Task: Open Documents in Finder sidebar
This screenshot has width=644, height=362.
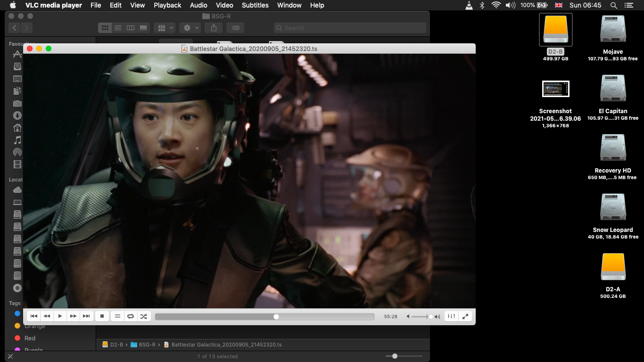Action: [x=17, y=91]
